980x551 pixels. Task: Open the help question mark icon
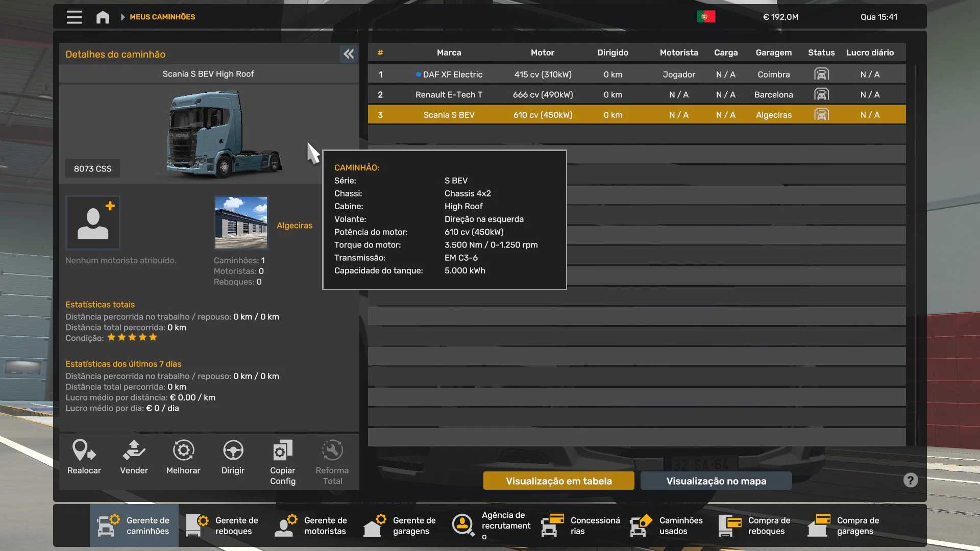[910, 480]
